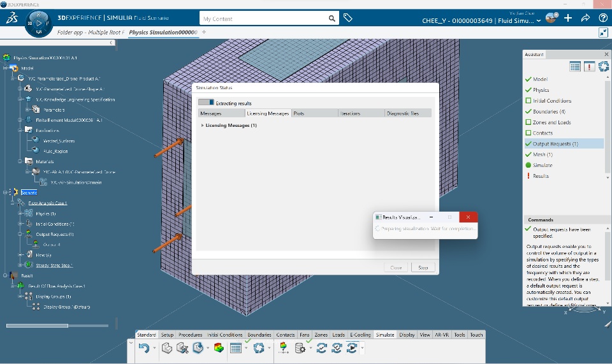Click the Model checkmark in Assistant

528,79
